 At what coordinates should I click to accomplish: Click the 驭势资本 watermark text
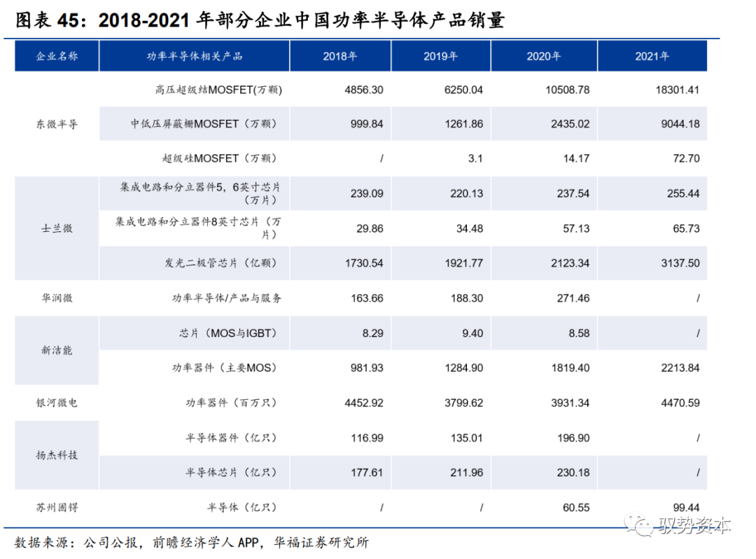[694, 526]
